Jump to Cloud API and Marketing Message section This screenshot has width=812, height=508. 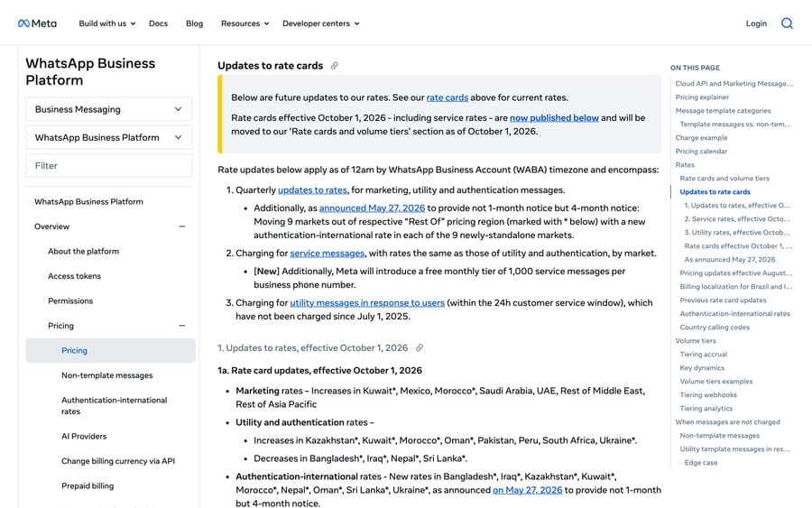pyautogui.click(x=734, y=83)
